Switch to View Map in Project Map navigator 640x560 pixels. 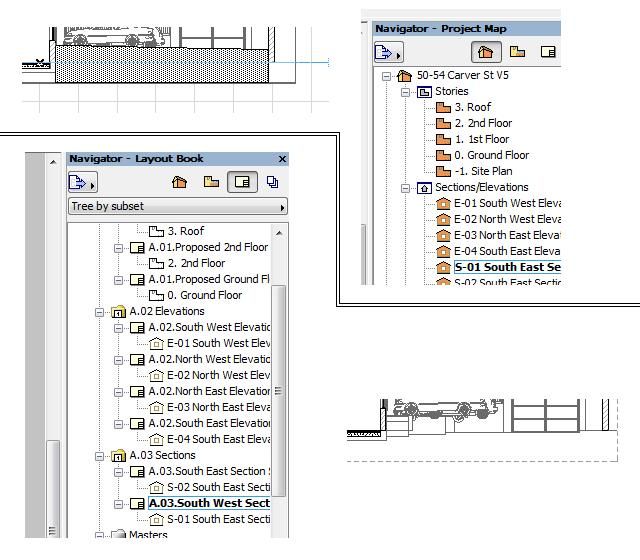point(517,52)
